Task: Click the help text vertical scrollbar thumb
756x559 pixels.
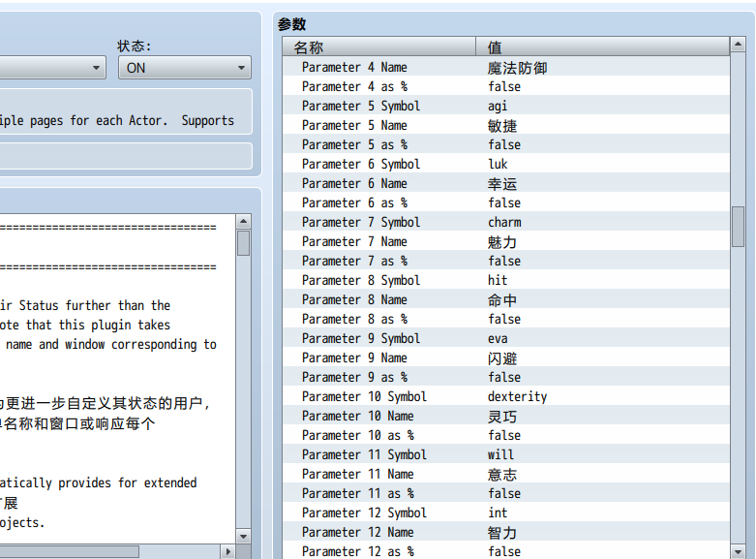Action: click(244, 243)
